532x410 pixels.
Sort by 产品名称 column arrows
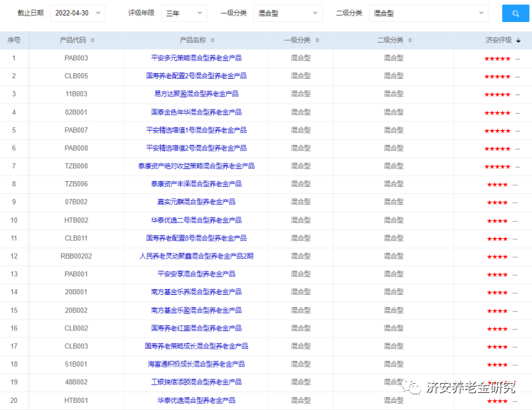(x=213, y=41)
